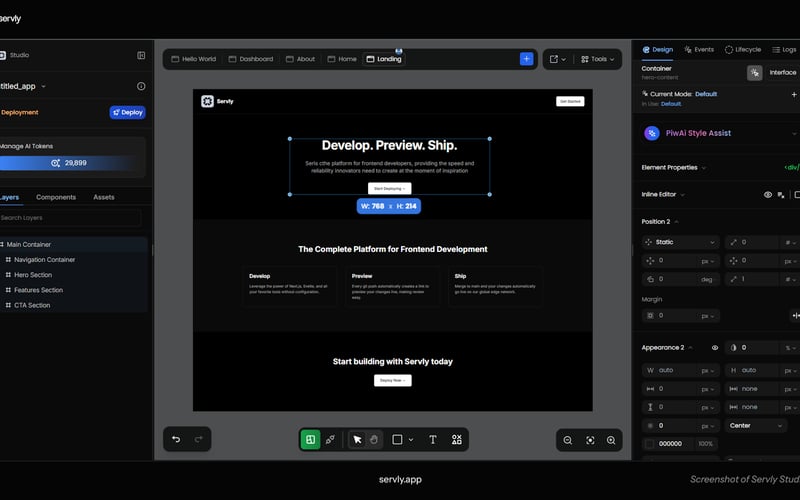The image size is (800, 500).
Task: Click the Servly logo in canvas
Action: [207, 101]
